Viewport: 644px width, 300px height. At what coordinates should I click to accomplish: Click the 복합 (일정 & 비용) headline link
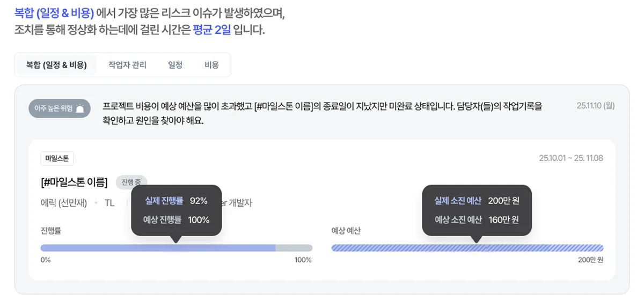click(x=54, y=14)
